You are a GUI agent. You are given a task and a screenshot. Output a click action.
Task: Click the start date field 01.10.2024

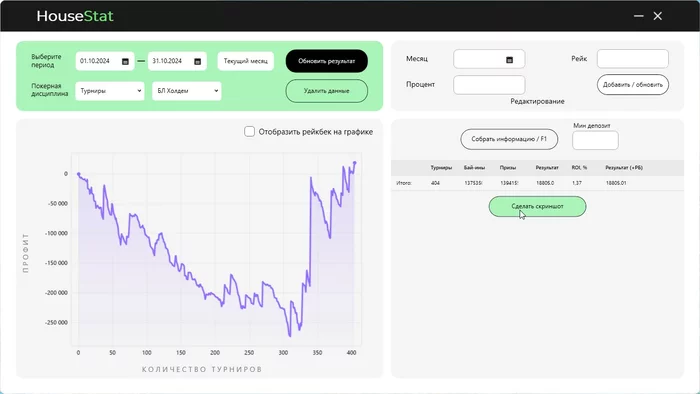point(105,61)
